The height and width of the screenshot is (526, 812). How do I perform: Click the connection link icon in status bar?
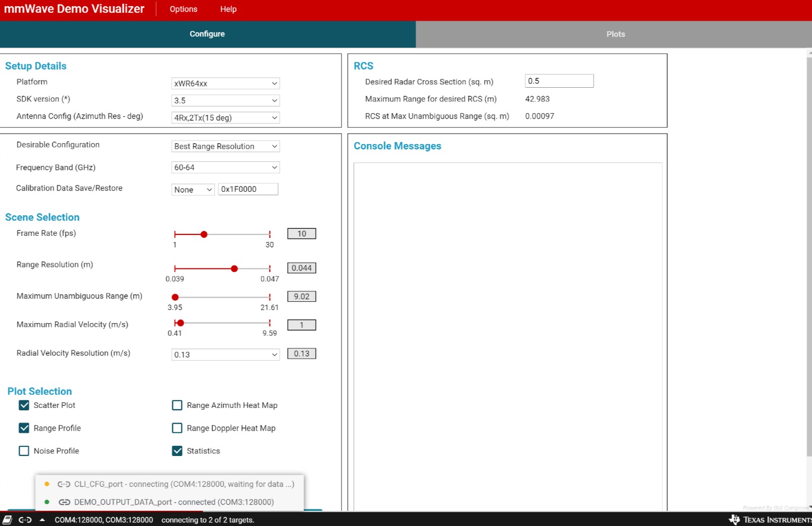[25, 520]
